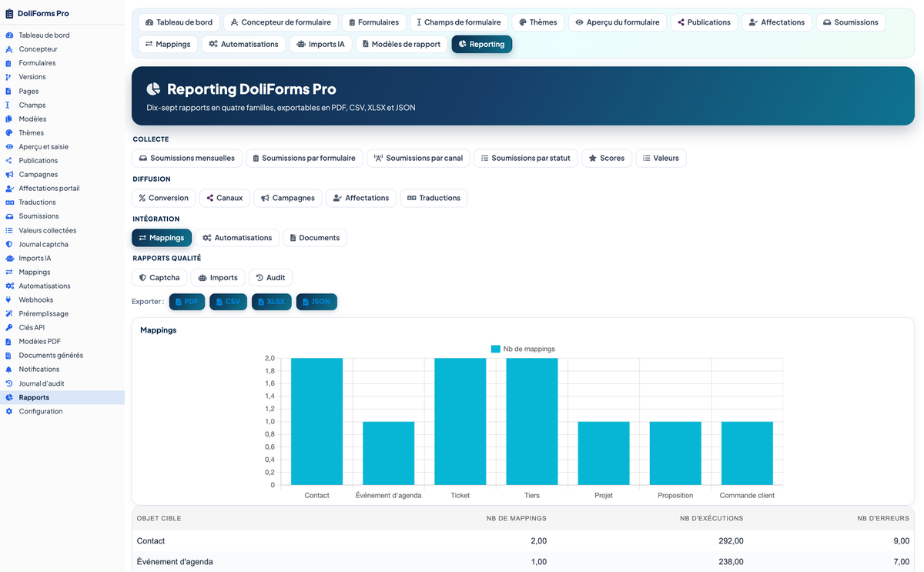Show the Soumissions par canal report

tap(418, 158)
